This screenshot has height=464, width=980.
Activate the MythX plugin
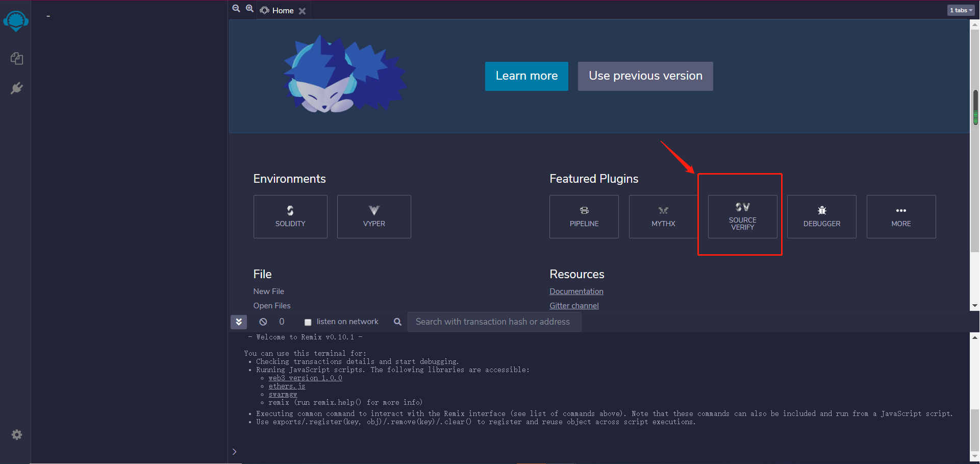coord(663,216)
